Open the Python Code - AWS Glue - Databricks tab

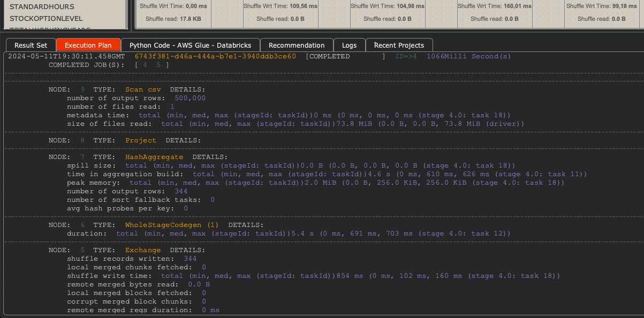[x=190, y=45]
